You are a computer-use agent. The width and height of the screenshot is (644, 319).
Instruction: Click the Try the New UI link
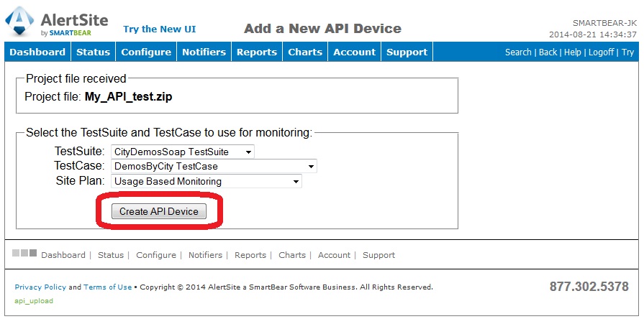(159, 29)
